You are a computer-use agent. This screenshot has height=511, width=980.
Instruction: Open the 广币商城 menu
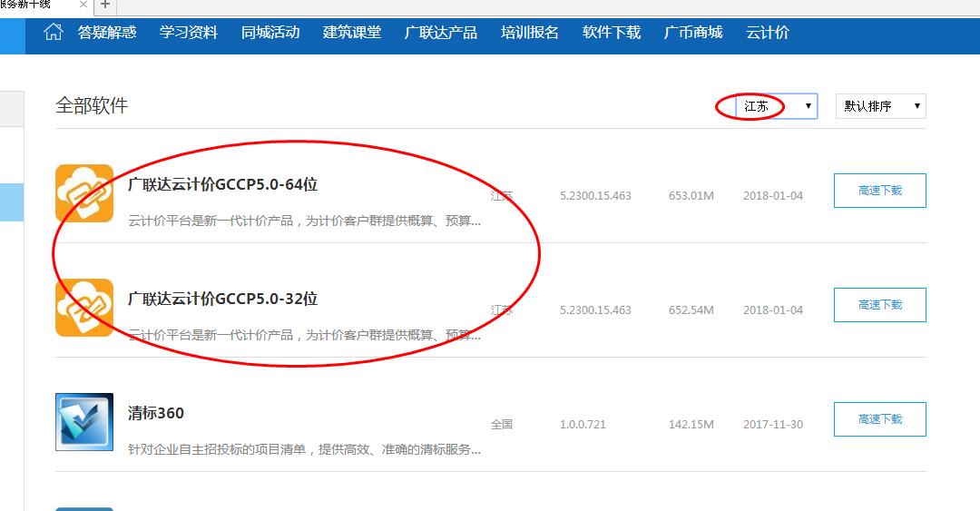point(693,33)
